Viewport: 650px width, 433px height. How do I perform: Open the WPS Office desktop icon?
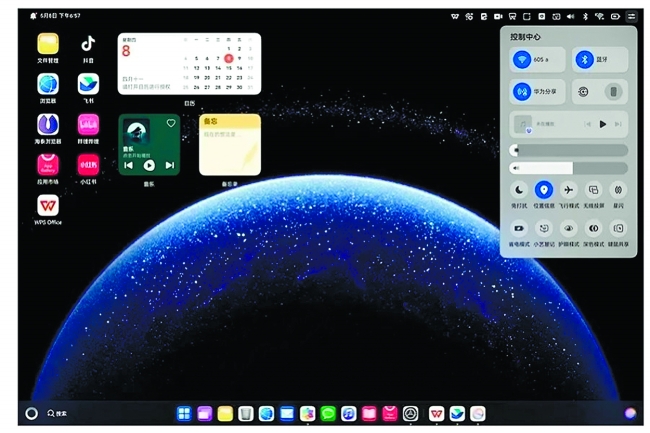[x=48, y=205]
